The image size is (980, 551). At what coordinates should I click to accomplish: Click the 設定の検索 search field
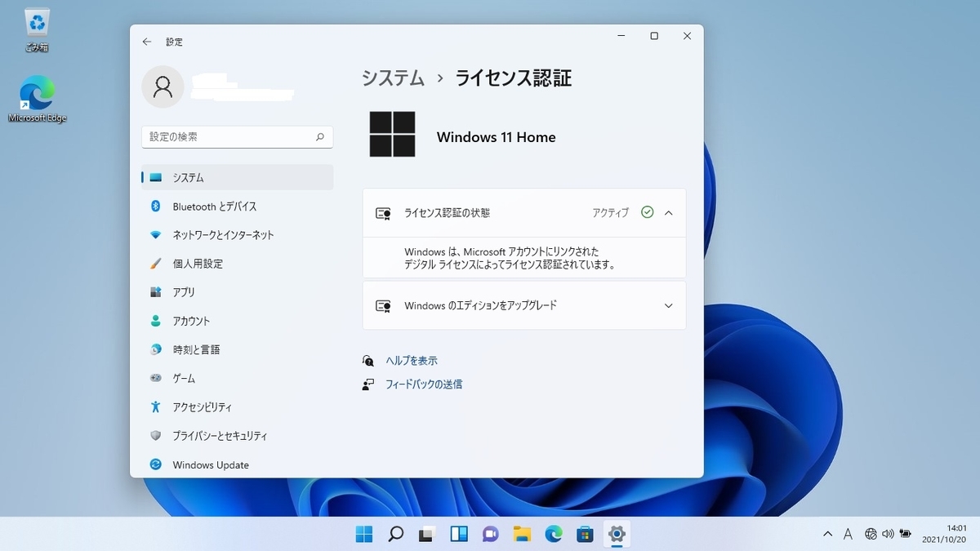coord(238,137)
